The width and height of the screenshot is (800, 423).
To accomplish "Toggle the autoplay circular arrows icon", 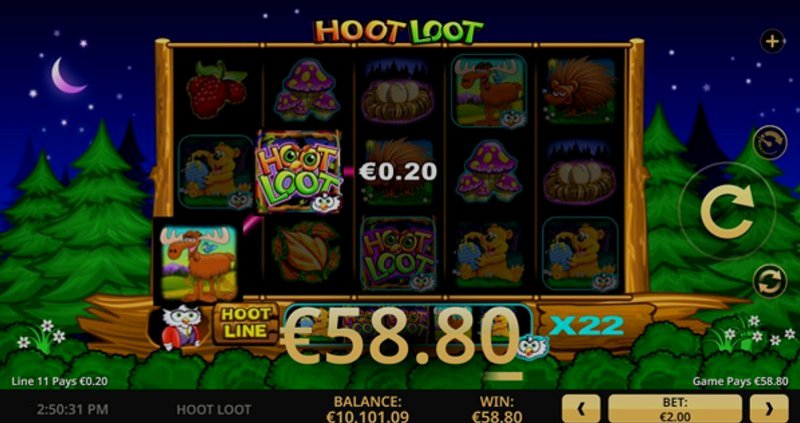I will (770, 282).
